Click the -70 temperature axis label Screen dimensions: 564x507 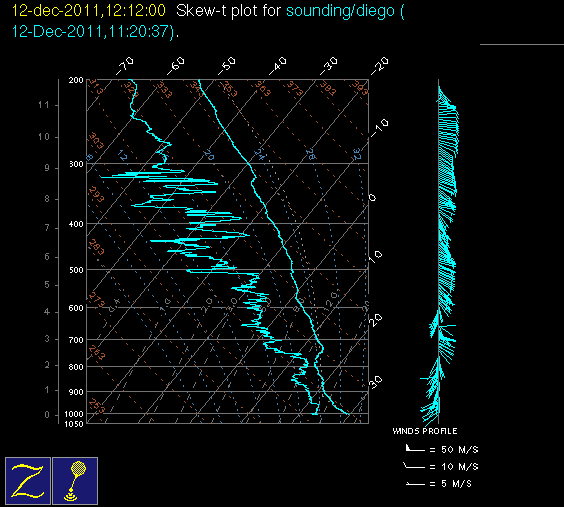click(x=124, y=66)
